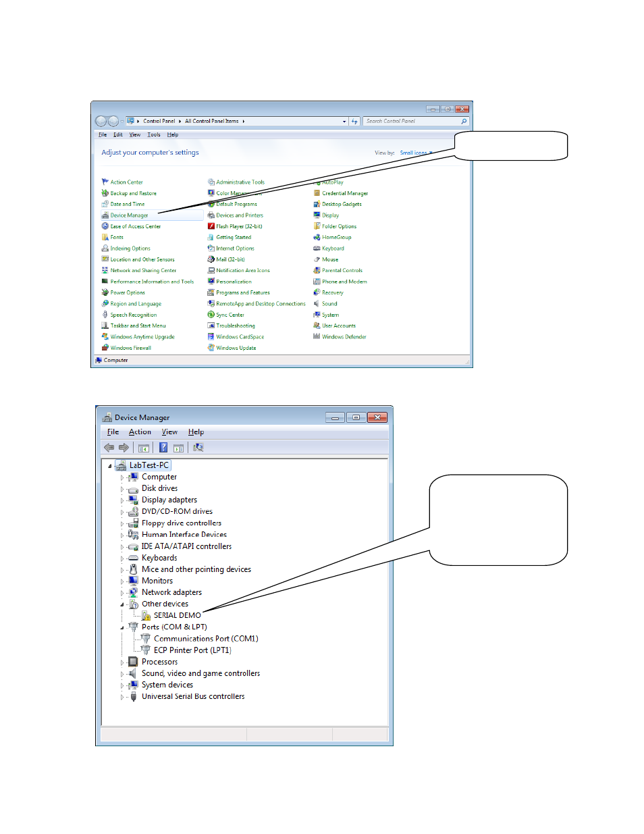This screenshot has height=834, width=644.
Task: Select the System devices row
Action: tap(167, 685)
